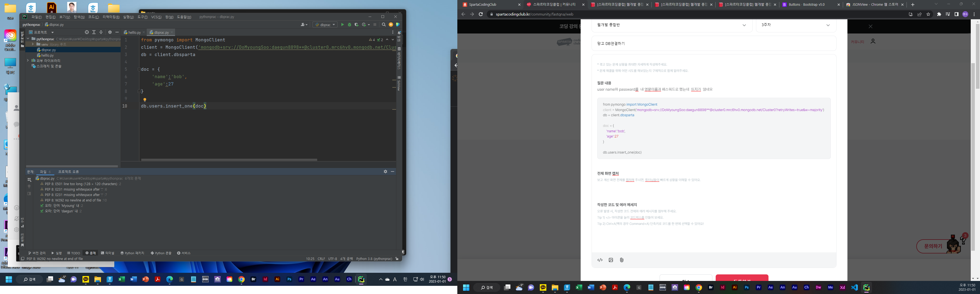The width and height of the screenshot is (980, 294).
Task: Open the code-with-me user dropdown in PyCharm
Action: click(304, 25)
